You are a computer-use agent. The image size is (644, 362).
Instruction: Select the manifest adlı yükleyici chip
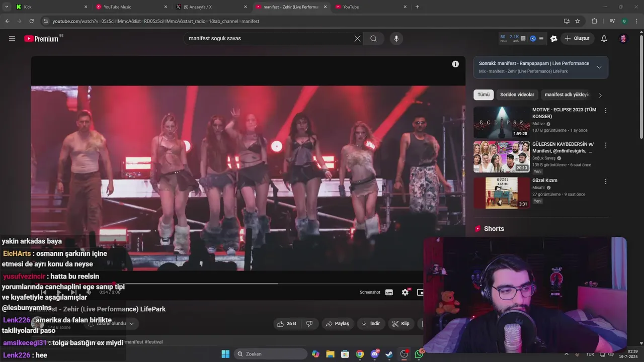(x=567, y=95)
